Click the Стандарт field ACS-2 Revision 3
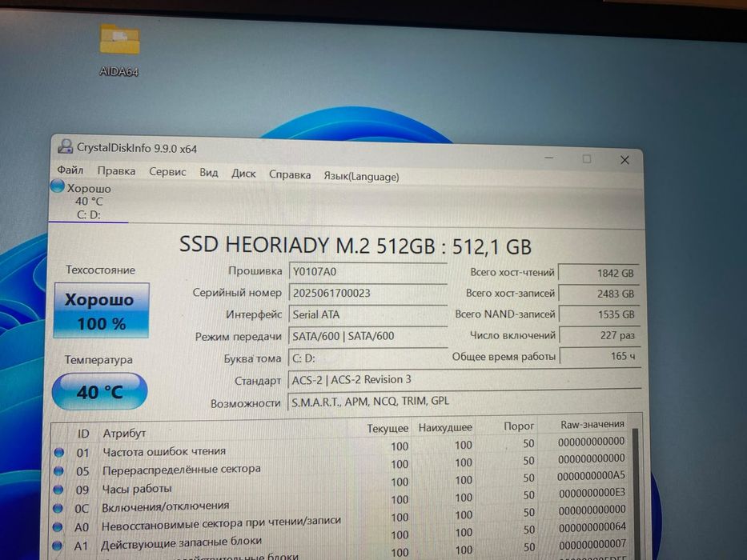747x560 pixels. [464, 380]
